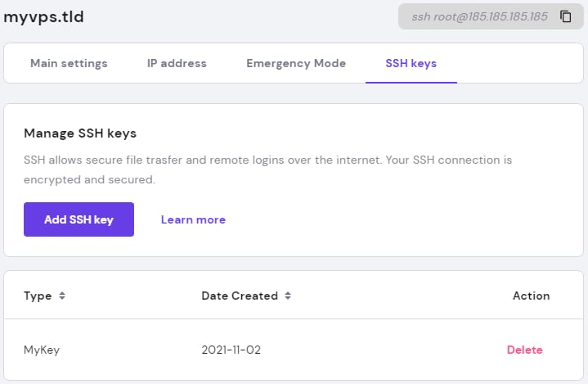Sort using the Date Created arrows icon
588x384 pixels.
tap(289, 296)
